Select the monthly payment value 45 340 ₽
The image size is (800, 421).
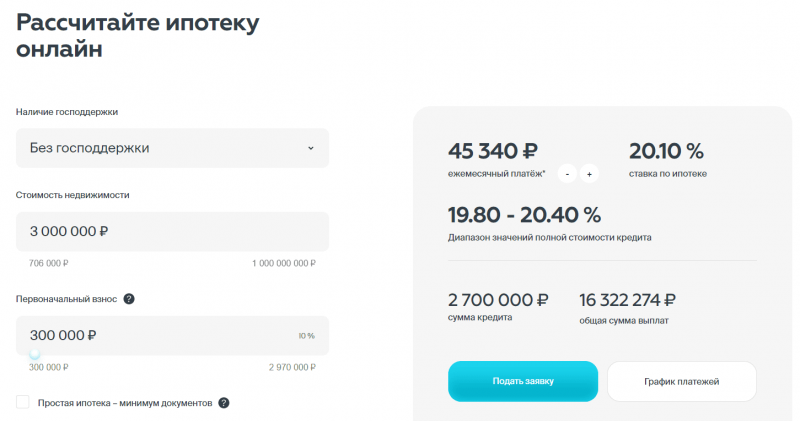(494, 152)
